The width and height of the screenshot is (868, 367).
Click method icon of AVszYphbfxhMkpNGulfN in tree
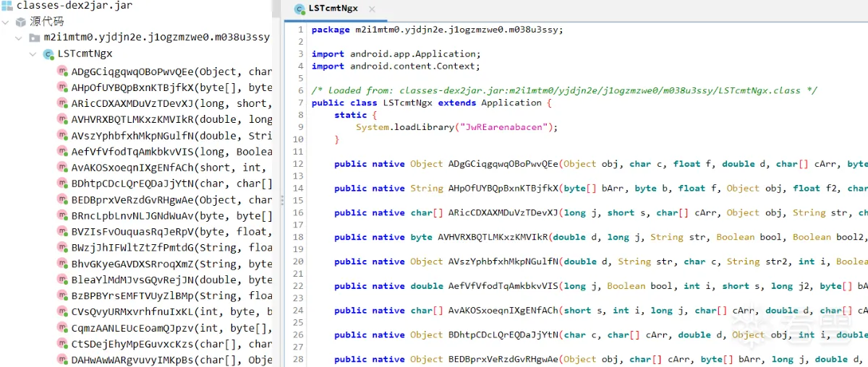click(62, 135)
